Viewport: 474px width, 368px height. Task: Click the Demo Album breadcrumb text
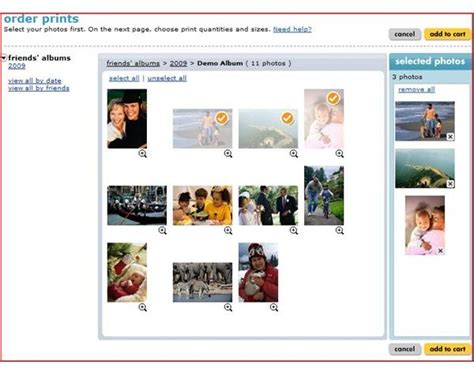click(x=220, y=63)
